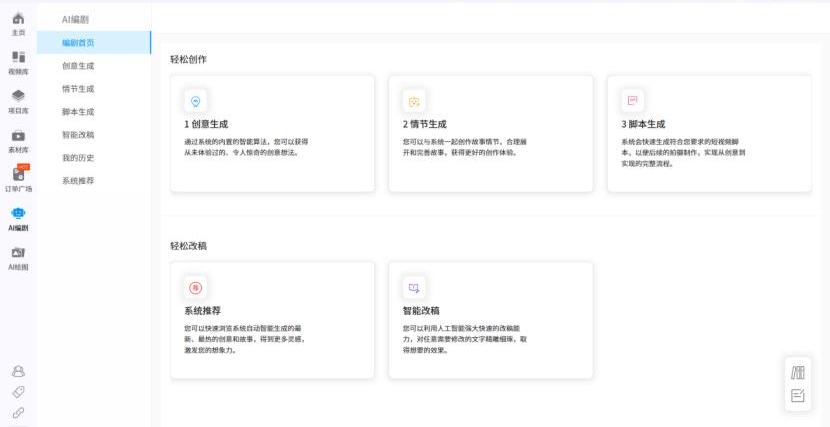Click the link icon at sidebar bottom
This screenshot has width=830, height=427.
18,412
